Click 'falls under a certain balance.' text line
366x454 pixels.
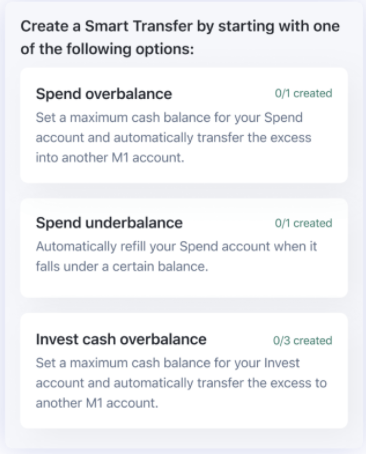pyautogui.click(x=122, y=267)
